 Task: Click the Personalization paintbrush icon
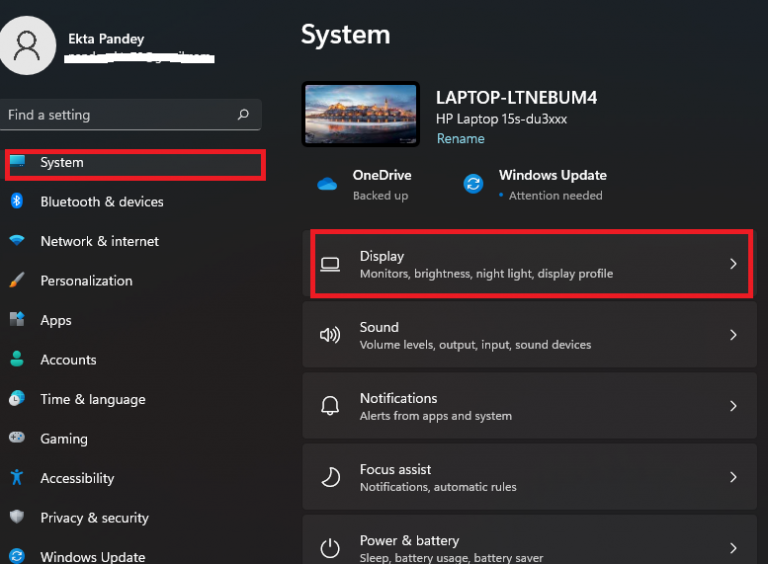coord(17,281)
